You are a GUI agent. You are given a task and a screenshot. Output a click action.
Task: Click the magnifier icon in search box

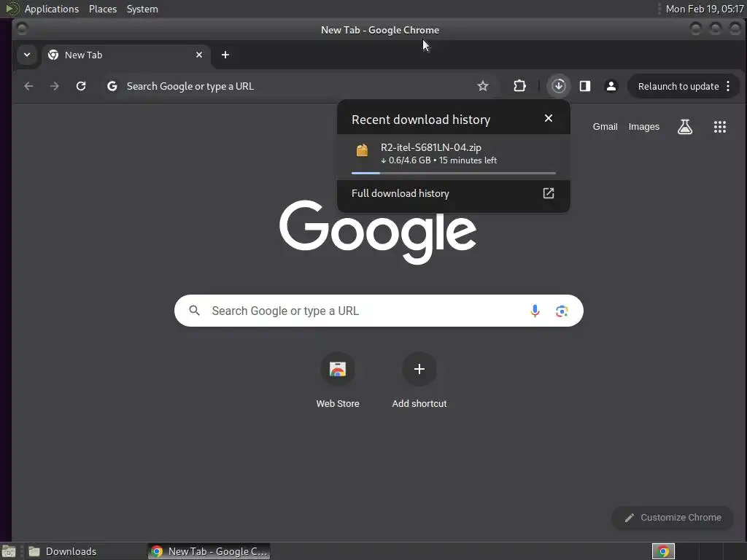(x=194, y=311)
